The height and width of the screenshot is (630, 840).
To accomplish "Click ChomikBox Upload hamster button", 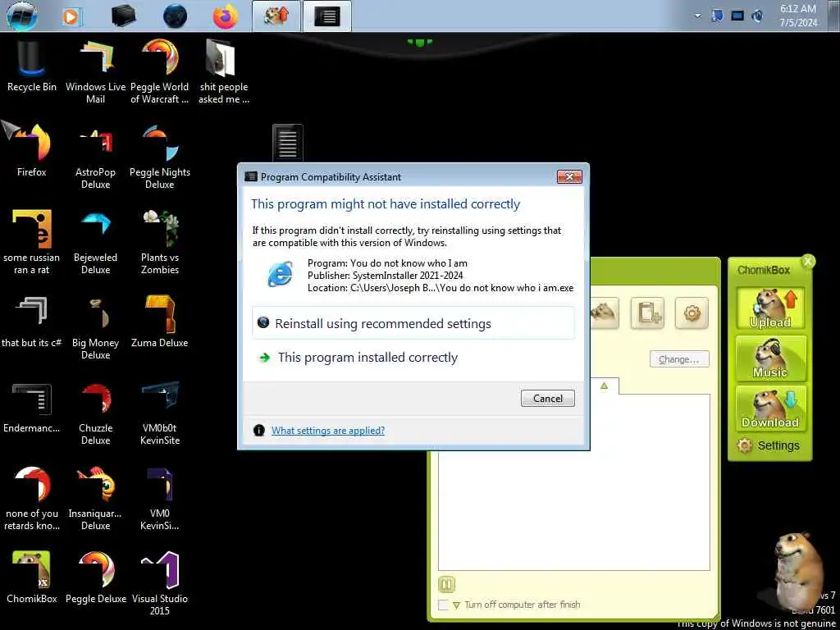I will 769,308.
